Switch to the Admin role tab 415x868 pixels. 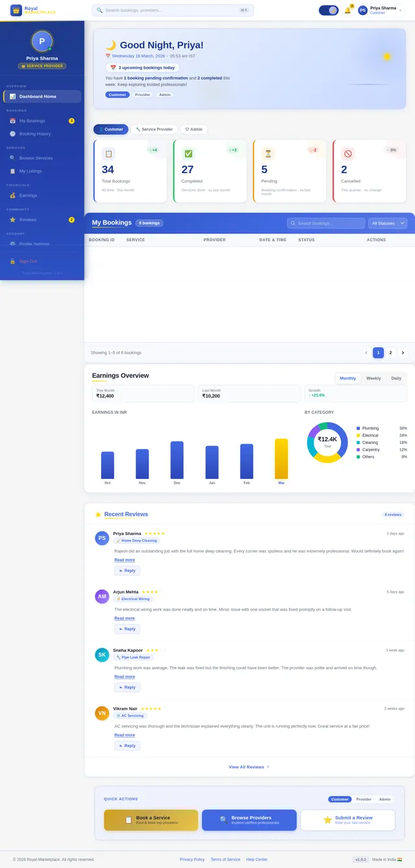(x=194, y=129)
